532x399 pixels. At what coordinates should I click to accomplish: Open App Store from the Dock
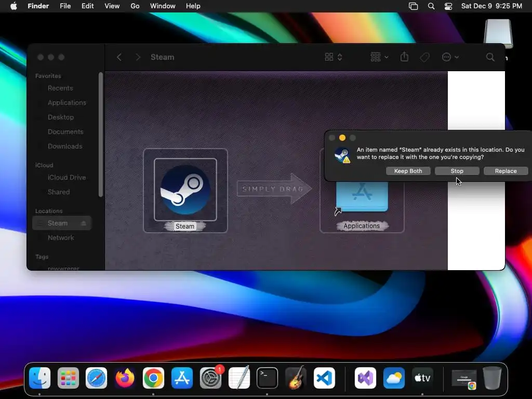click(182, 378)
